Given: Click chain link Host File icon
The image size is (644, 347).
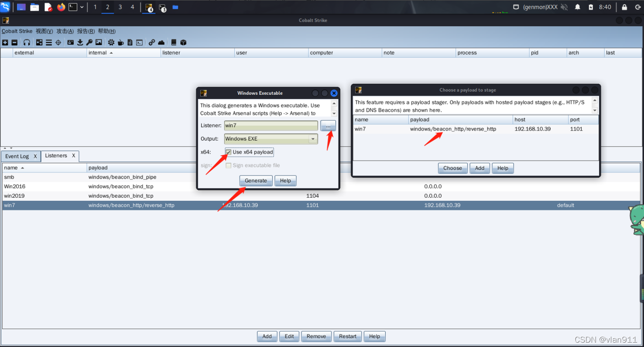Looking at the screenshot, I should tap(152, 42).
